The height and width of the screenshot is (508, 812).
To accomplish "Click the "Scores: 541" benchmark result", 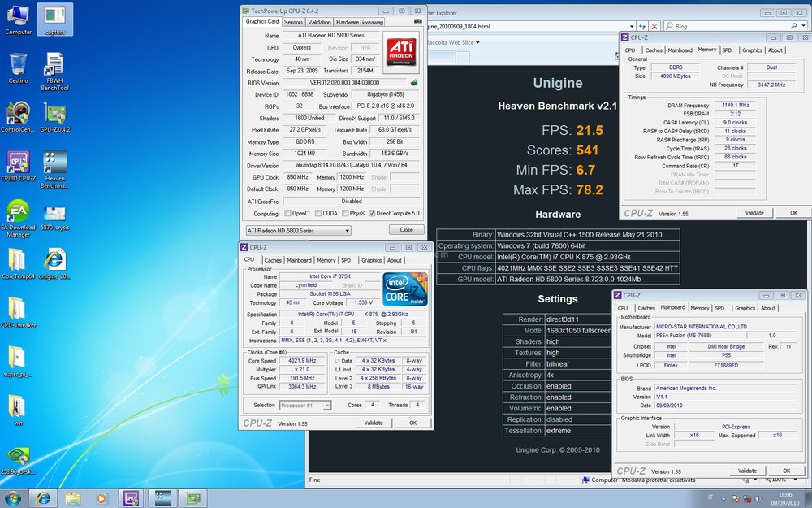I will (563, 150).
